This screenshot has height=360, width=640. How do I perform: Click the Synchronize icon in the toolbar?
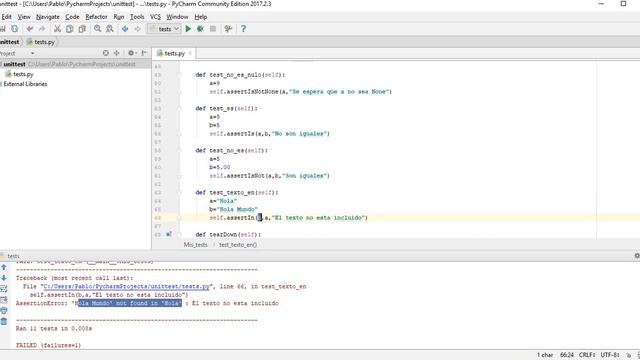point(15,29)
